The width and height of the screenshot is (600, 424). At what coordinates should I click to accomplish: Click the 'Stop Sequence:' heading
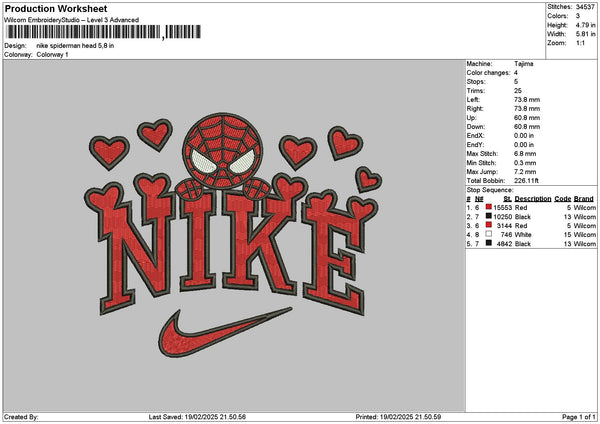click(x=490, y=190)
